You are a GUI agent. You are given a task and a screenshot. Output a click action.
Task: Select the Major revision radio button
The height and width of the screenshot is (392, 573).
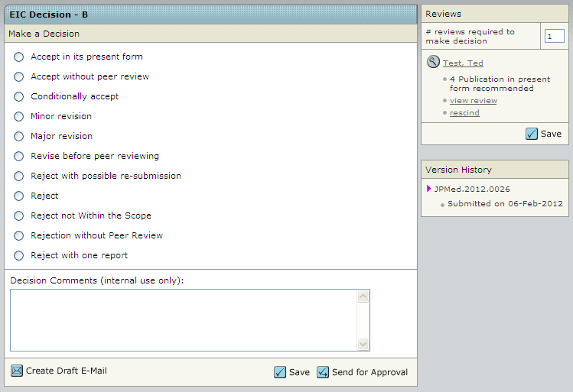(19, 136)
